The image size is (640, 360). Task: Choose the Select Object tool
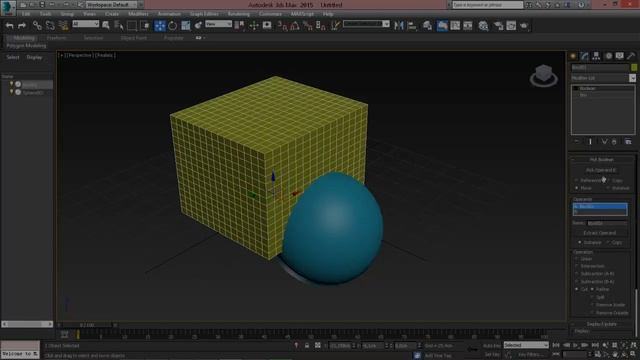106,26
